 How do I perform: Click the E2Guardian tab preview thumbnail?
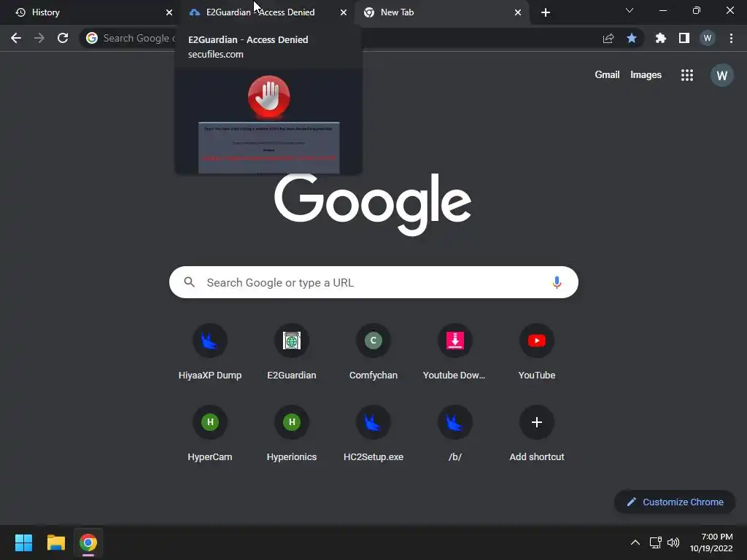268,122
